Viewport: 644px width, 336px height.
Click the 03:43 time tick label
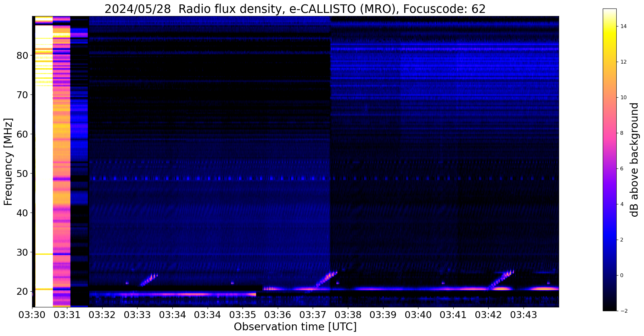524,315
